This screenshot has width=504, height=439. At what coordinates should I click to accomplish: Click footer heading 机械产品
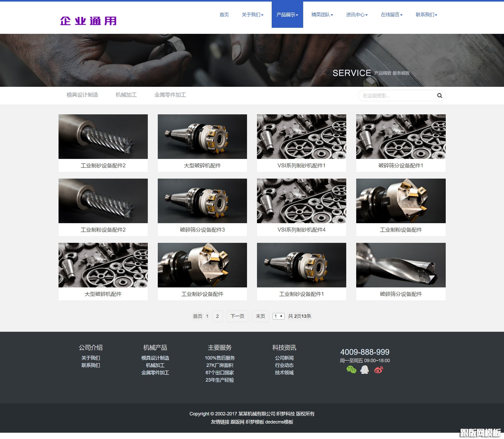(155, 347)
